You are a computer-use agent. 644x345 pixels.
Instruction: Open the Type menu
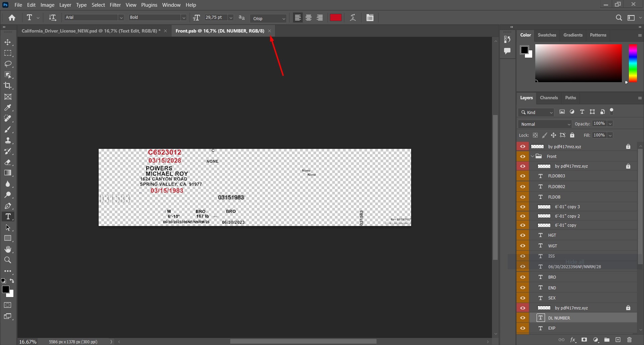coord(81,5)
